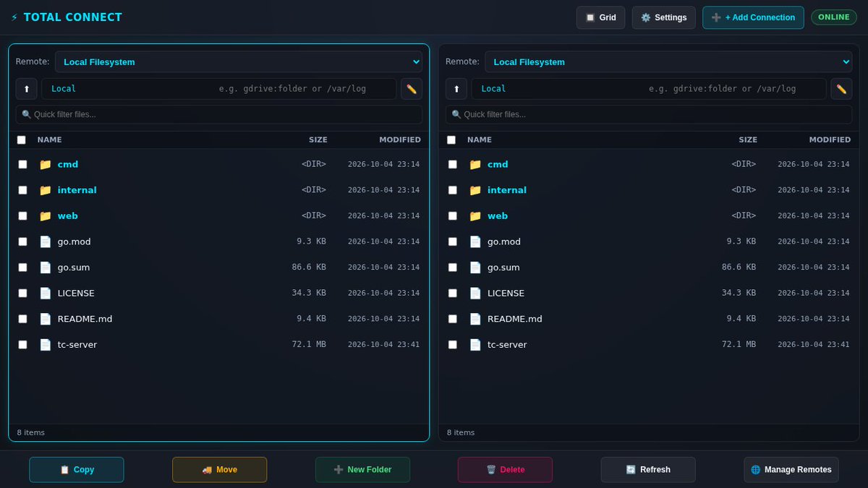The width and height of the screenshot is (868, 488).
Task: Click the up-directory arrow in the right pane
Action: coord(456,89)
